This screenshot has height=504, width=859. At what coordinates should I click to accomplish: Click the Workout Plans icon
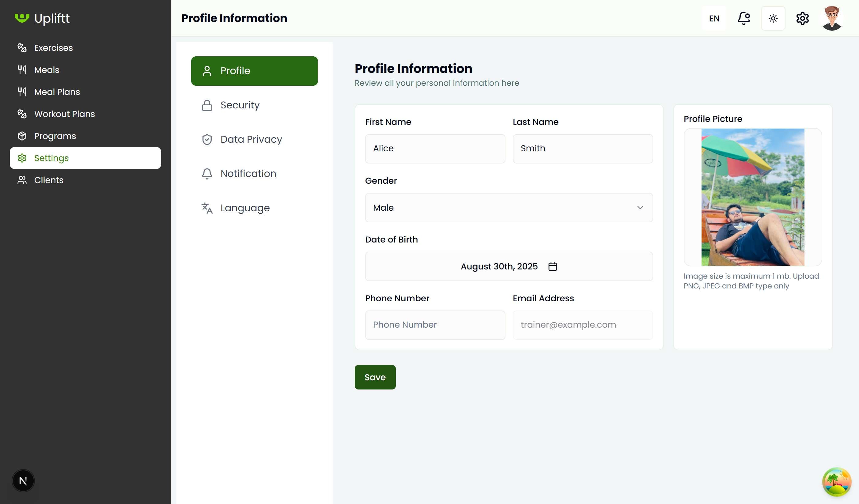pos(22,114)
